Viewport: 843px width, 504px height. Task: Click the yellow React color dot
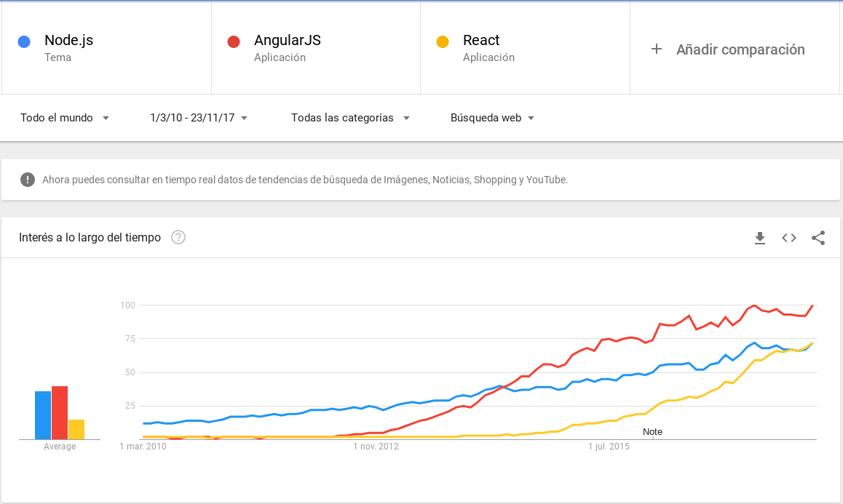442,42
